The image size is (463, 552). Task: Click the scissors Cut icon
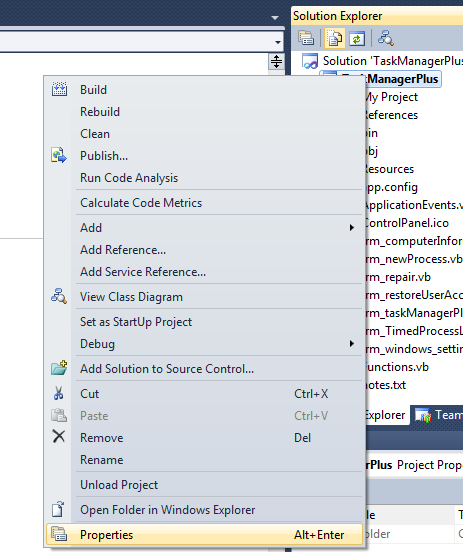pyautogui.click(x=59, y=393)
